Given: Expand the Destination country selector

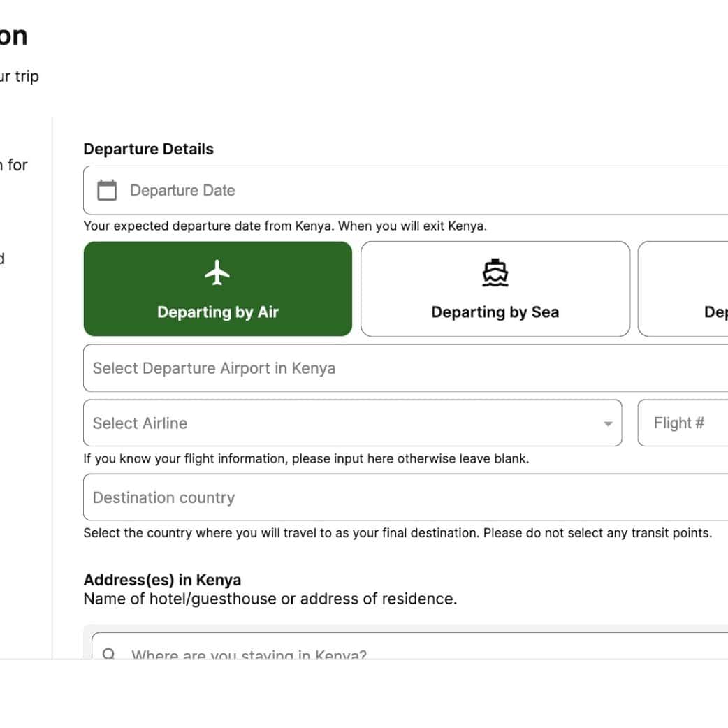Looking at the screenshot, I should click(405, 497).
